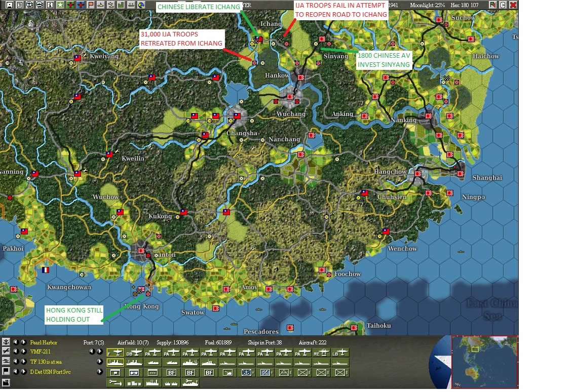Screen dimensions: 576x392
Task: Click the 'C' button at top right
Action: click(x=503, y=5)
